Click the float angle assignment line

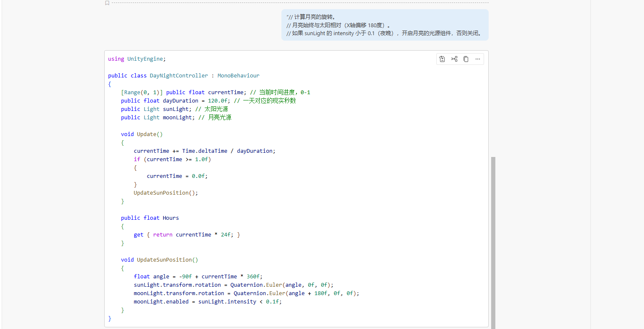(198, 277)
